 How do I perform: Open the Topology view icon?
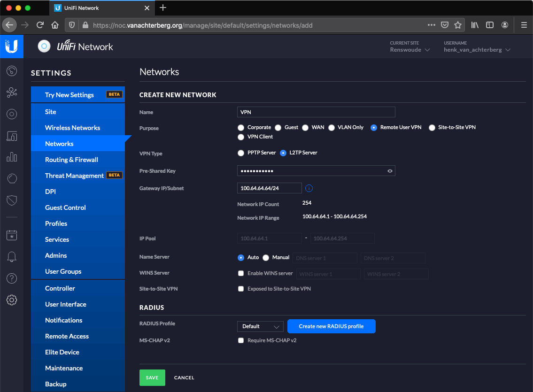pyautogui.click(x=12, y=92)
